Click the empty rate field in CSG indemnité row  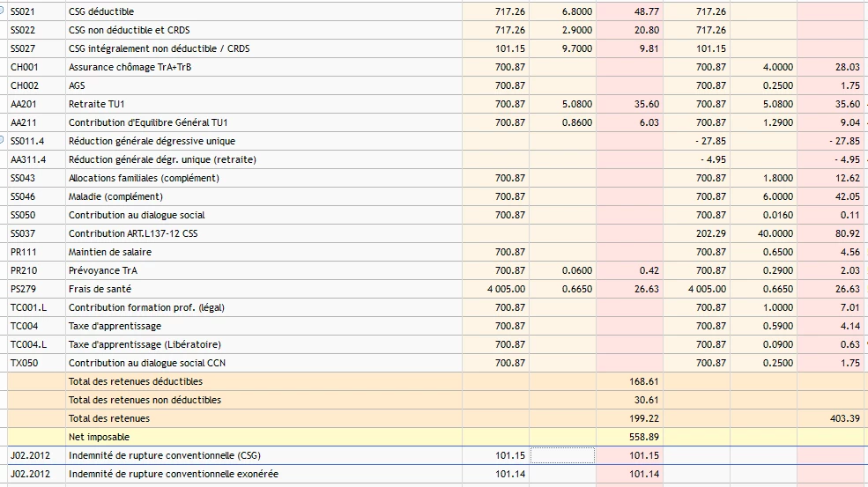[x=562, y=455]
